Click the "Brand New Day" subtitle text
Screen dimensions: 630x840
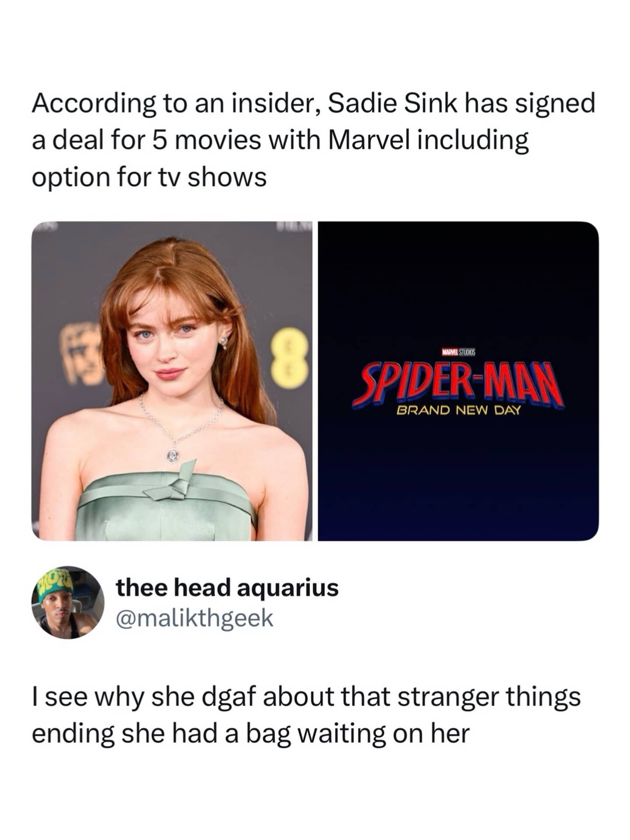[x=458, y=411]
